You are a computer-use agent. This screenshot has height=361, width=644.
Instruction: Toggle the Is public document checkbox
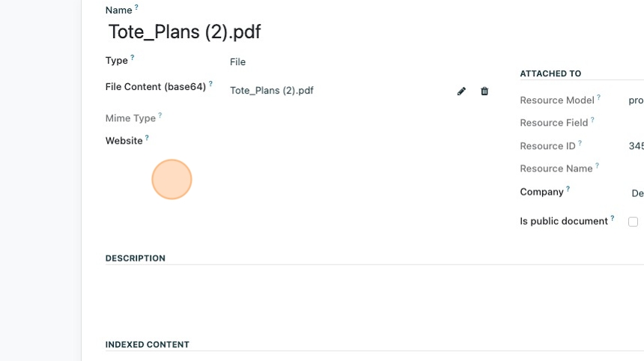pyautogui.click(x=633, y=222)
